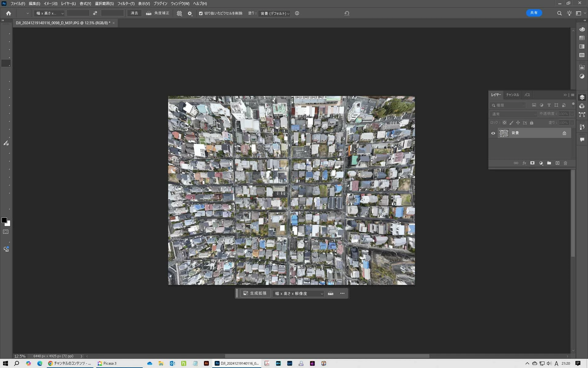The width and height of the screenshot is (588, 368).
Task: Delete layer trash icon
Action: coord(566,163)
